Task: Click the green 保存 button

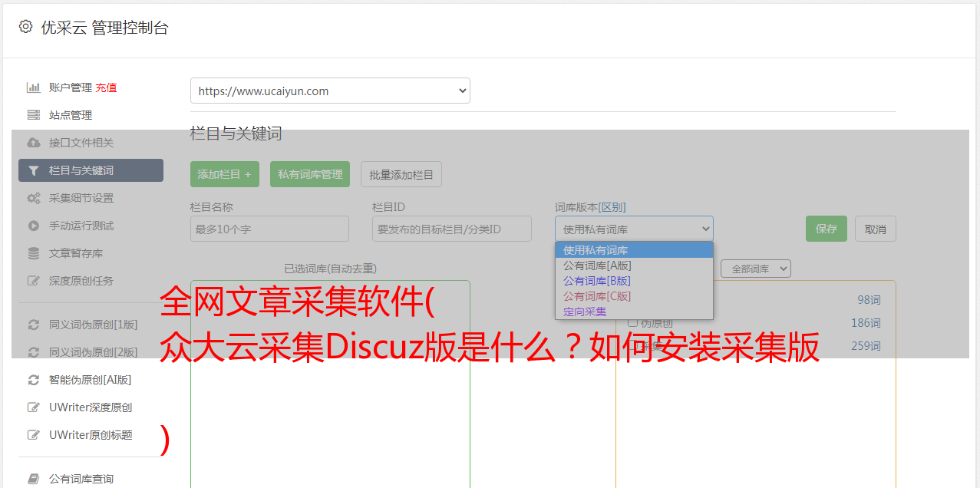Action: click(827, 229)
